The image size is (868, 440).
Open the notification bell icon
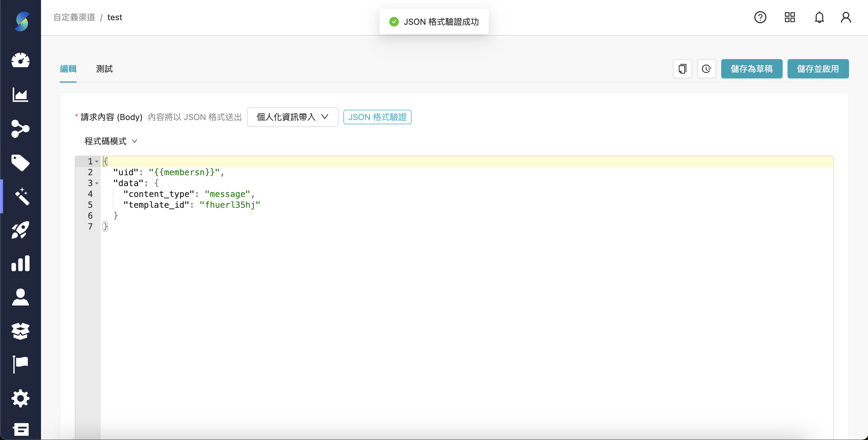[x=819, y=17]
